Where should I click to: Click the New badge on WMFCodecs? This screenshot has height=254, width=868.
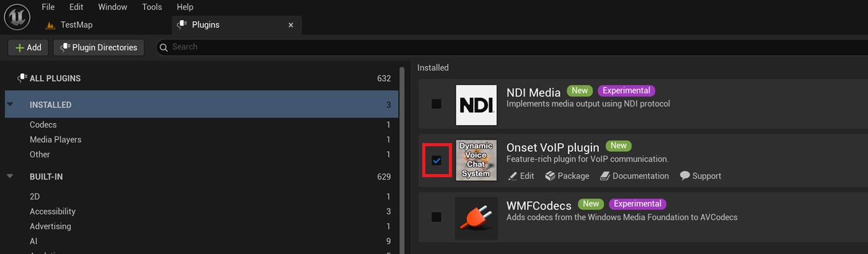pos(591,203)
